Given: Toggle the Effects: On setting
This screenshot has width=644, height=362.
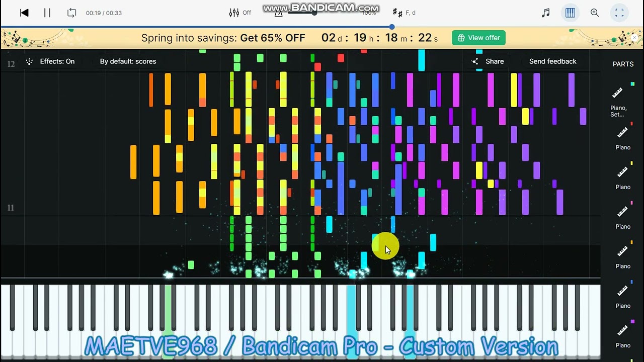Looking at the screenshot, I should point(50,61).
